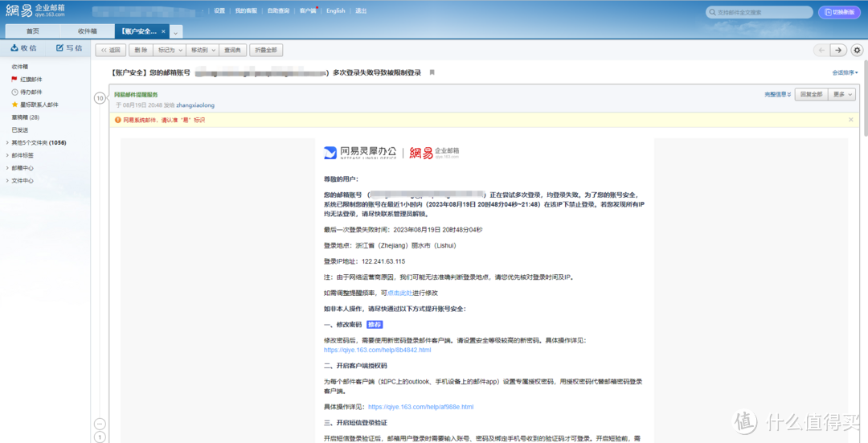Switch to the 首页 home tab

click(x=33, y=31)
